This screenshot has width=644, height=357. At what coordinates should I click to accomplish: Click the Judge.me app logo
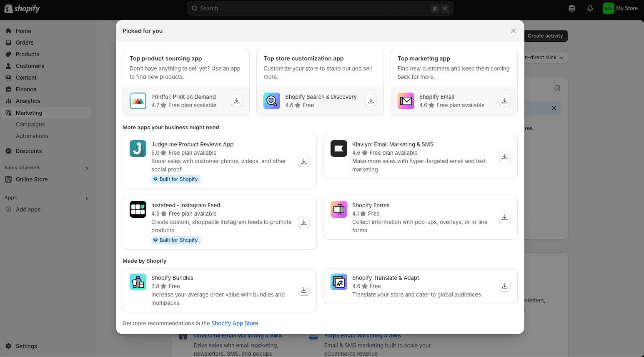click(x=138, y=148)
